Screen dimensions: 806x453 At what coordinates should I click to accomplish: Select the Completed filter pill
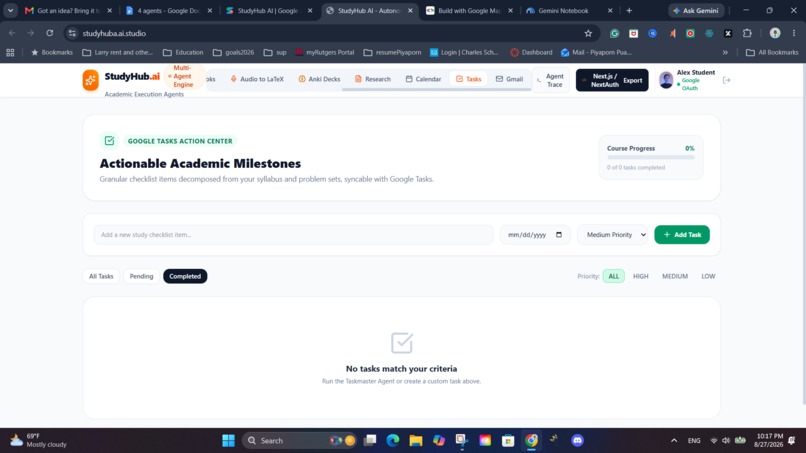point(185,276)
